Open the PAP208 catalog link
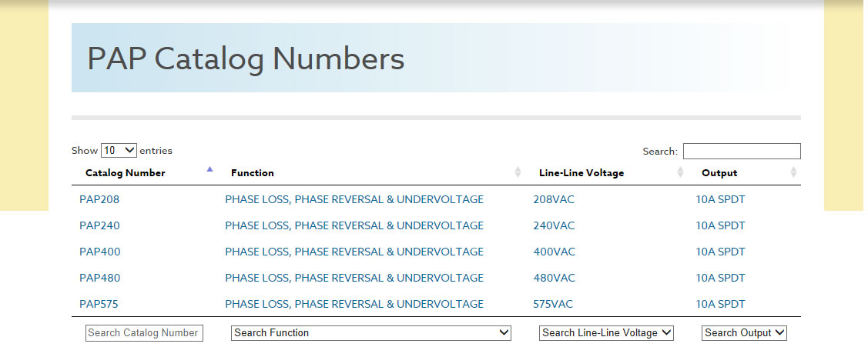The height and width of the screenshot is (357, 868). [99, 199]
